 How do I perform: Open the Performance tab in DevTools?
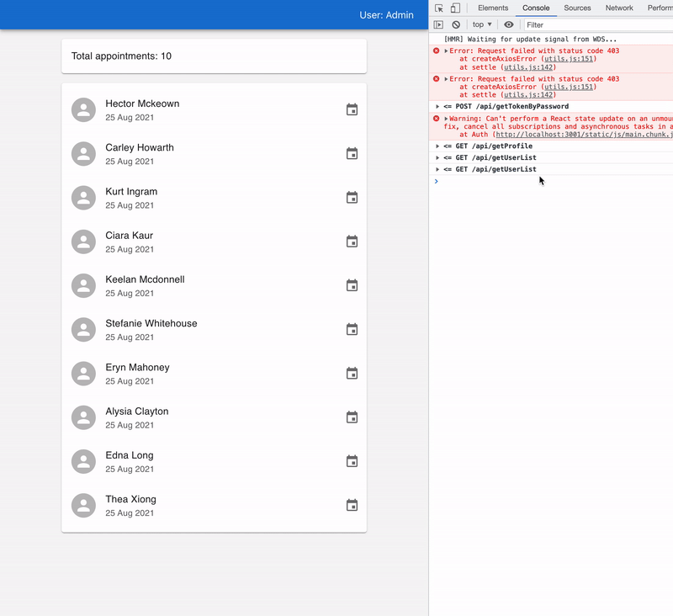[660, 8]
